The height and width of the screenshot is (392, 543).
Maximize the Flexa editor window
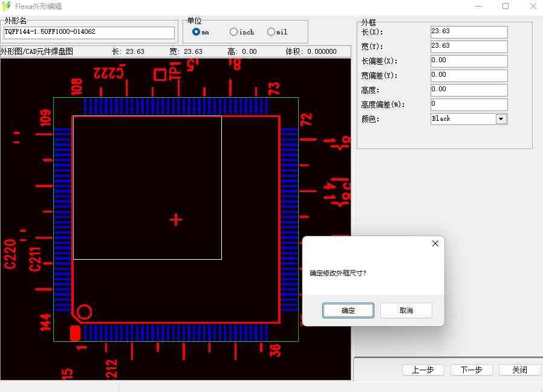[x=506, y=6]
